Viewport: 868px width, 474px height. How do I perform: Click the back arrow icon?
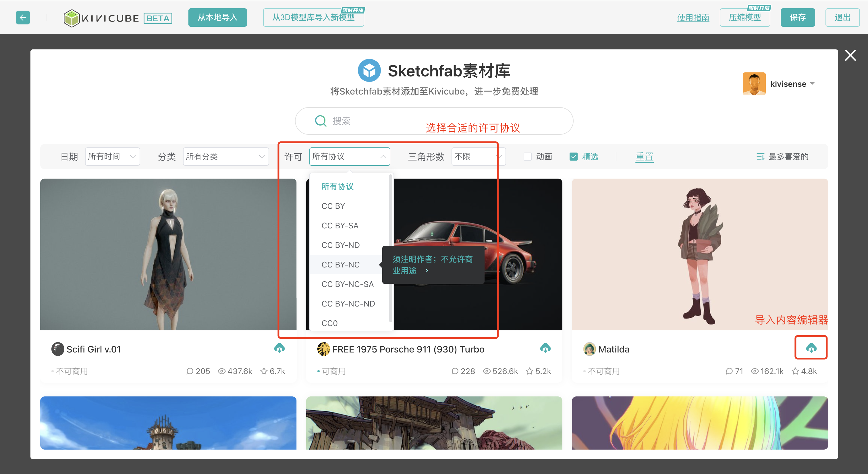[23, 18]
